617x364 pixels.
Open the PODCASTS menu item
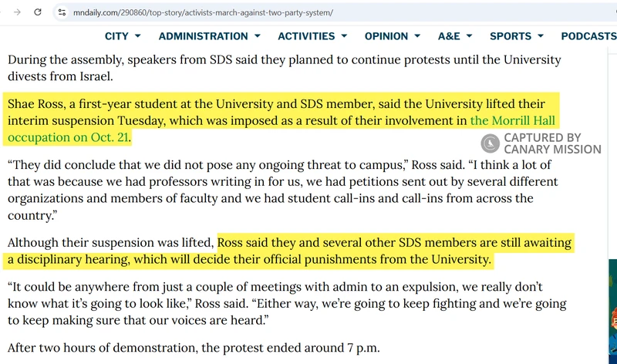588,36
